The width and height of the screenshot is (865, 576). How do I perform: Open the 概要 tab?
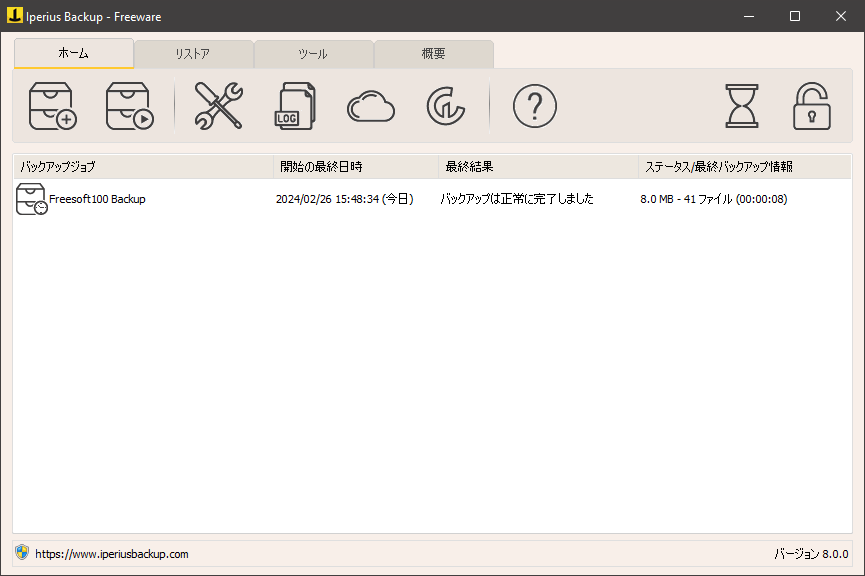click(434, 54)
